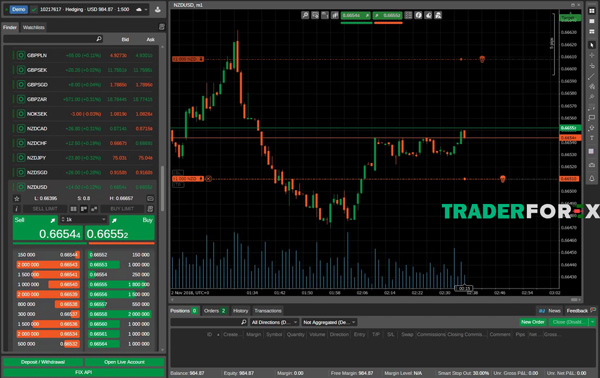Image resolution: width=600 pixels, height=378 pixels.
Task: Open the Orders tab
Action: [215, 311]
